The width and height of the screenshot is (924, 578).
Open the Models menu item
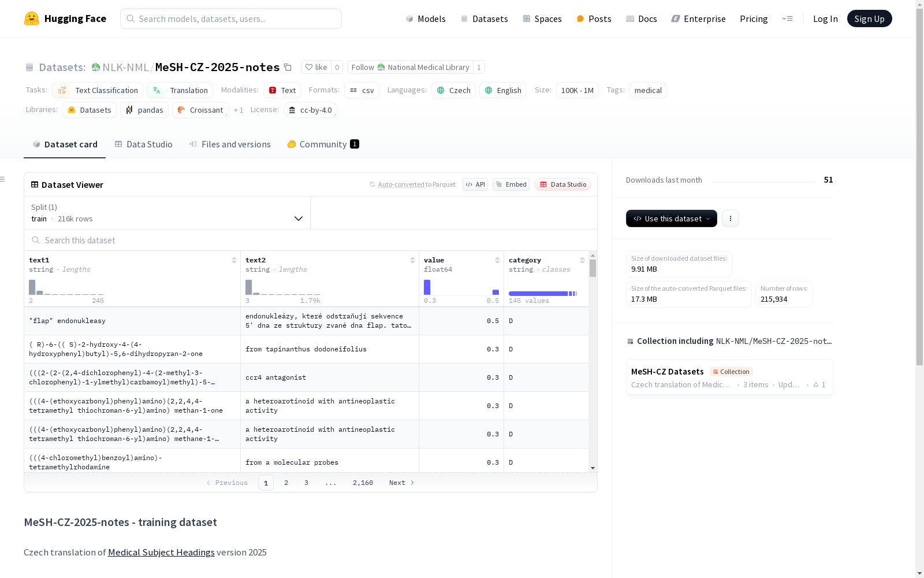click(426, 18)
